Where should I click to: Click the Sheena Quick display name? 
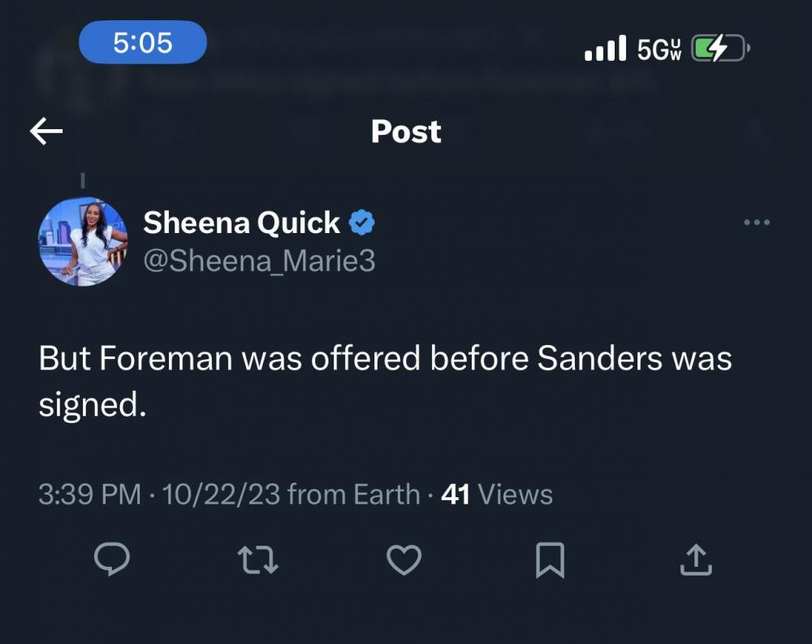click(241, 223)
